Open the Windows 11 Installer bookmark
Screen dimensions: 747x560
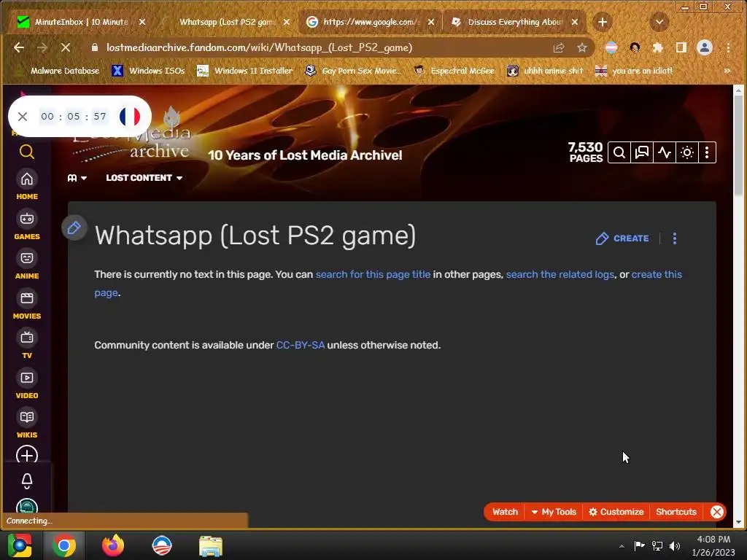(245, 71)
